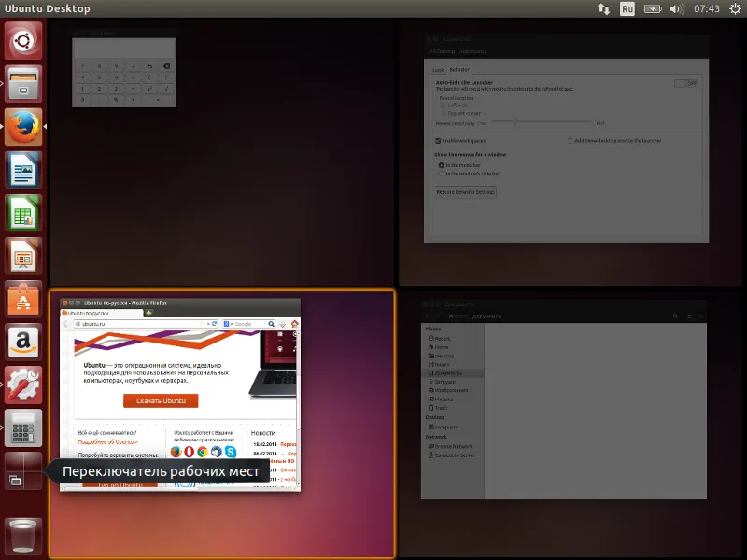
Task: Click the Скачать Ubuntu download button
Action: click(161, 400)
